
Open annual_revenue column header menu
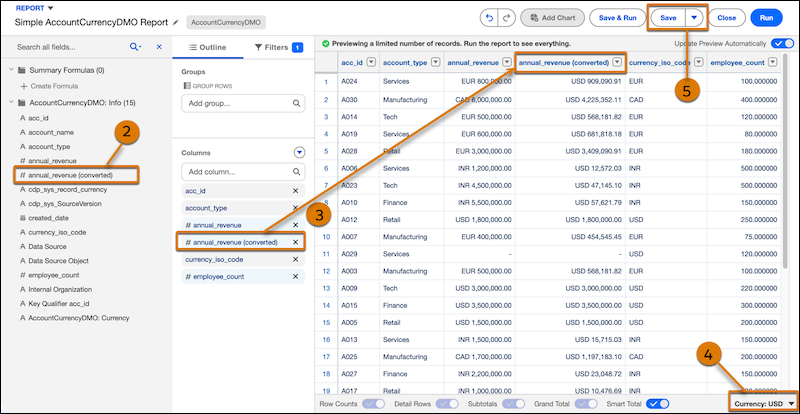click(x=507, y=62)
